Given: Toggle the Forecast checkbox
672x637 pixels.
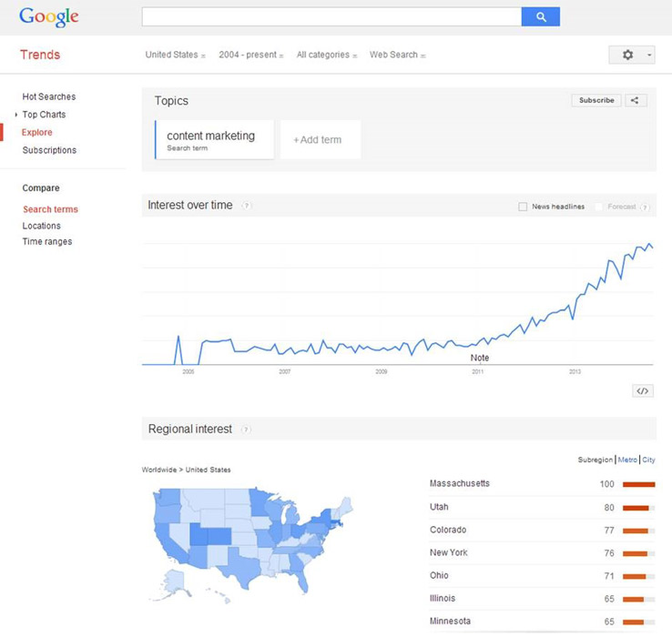Looking at the screenshot, I should coord(599,207).
